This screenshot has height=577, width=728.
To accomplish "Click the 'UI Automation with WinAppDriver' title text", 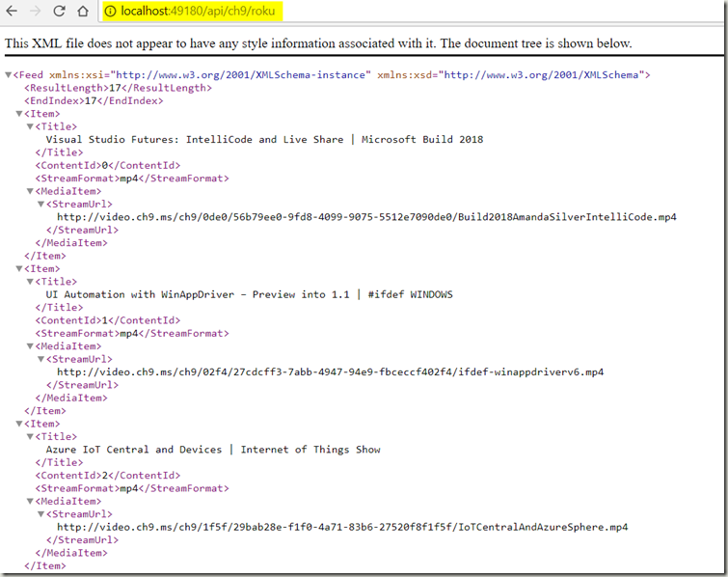I will pos(140,294).
